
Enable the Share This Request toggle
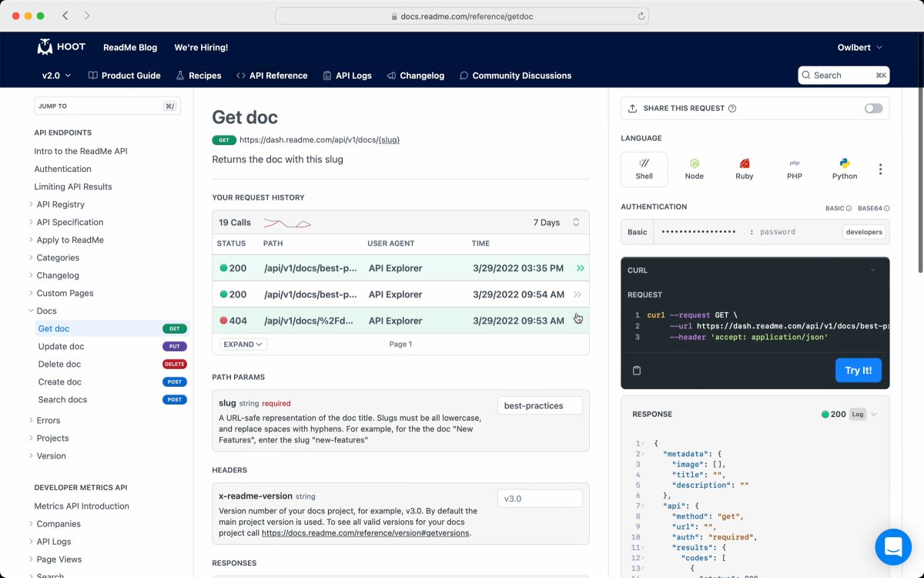pyautogui.click(x=873, y=108)
